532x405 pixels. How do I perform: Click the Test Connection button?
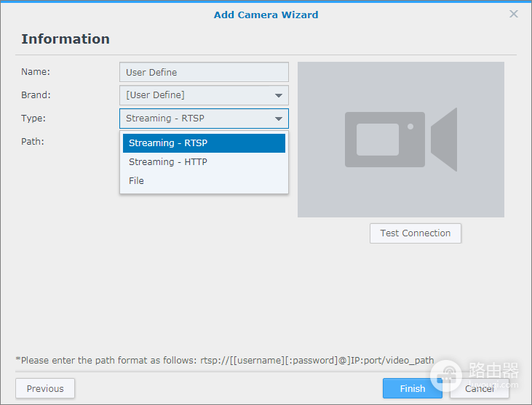416,233
